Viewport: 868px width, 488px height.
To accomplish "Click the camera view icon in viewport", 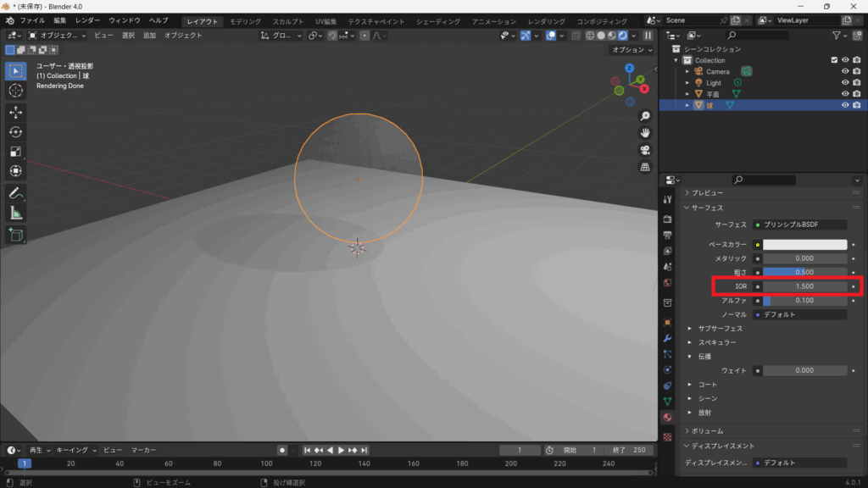I will click(644, 150).
